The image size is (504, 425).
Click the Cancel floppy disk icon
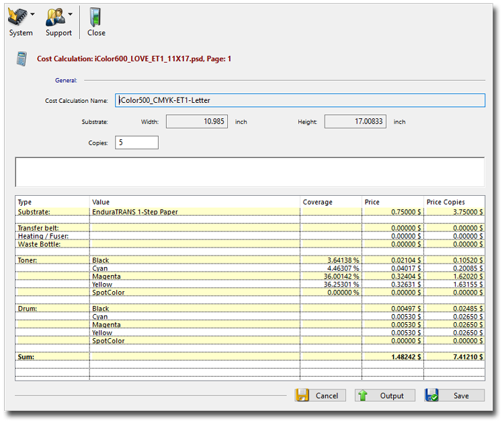click(x=302, y=395)
